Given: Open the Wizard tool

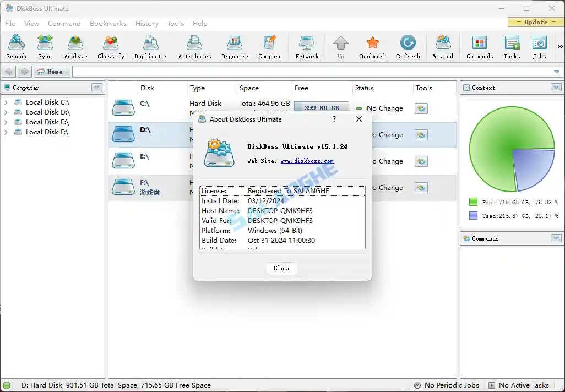Looking at the screenshot, I should point(443,46).
